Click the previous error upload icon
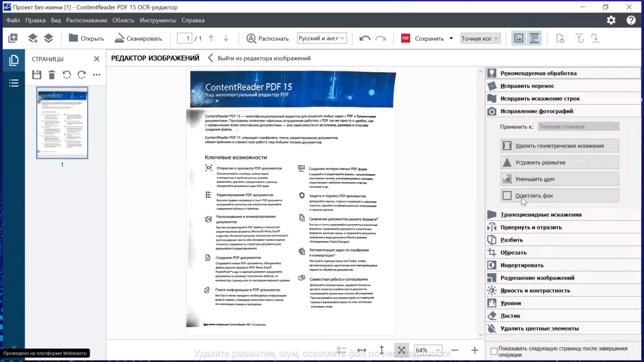644x362 pixels. (580, 38)
